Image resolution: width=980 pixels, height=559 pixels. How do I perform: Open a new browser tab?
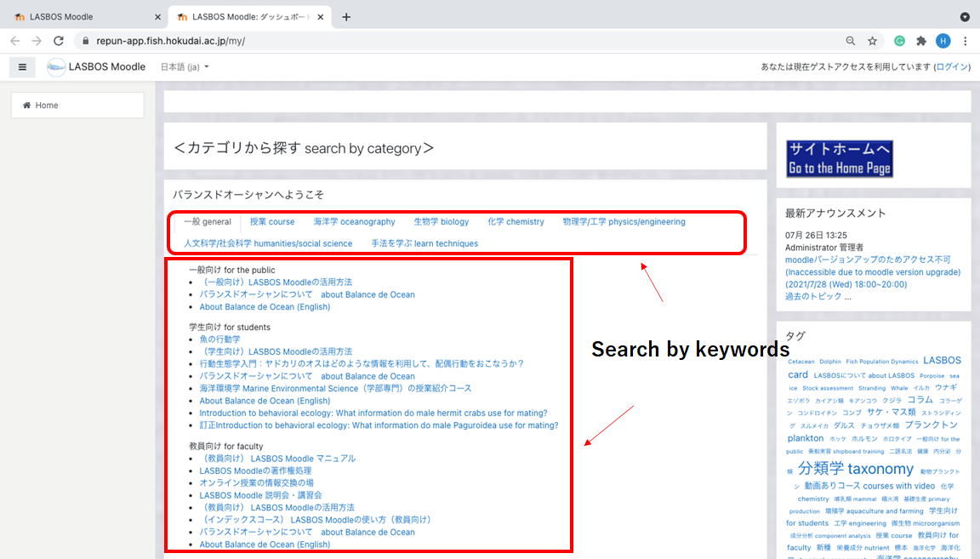tap(346, 17)
